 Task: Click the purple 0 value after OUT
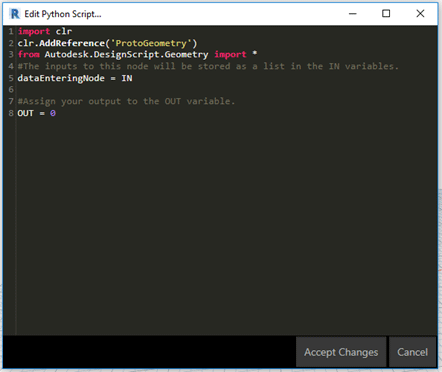point(53,113)
